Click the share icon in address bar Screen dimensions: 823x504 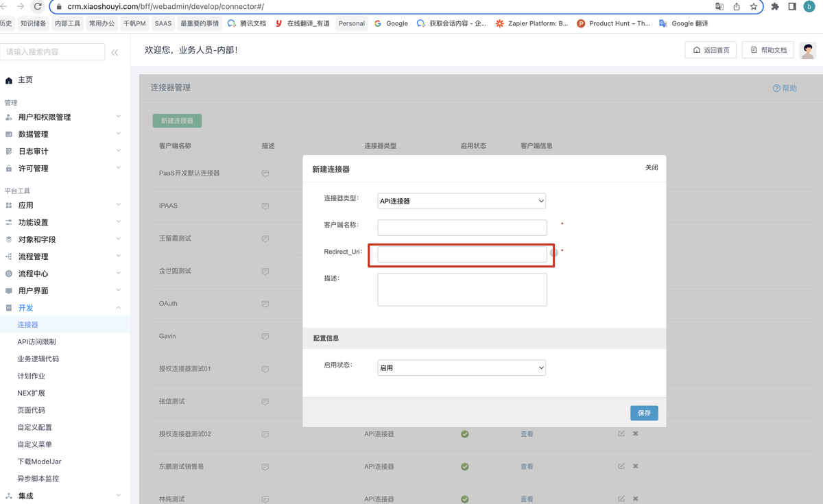coord(737,6)
